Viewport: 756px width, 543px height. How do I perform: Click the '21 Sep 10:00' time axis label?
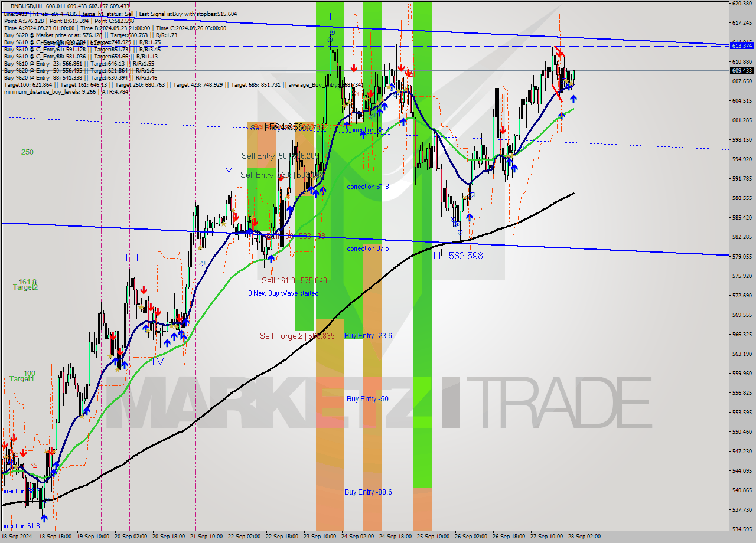pyautogui.click(x=207, y=537)
